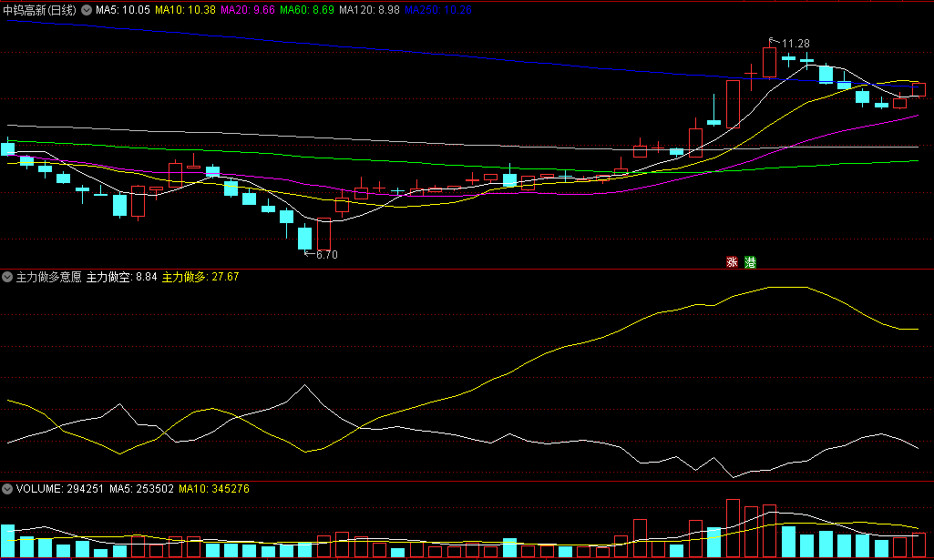Click the 主力做空: 8.84 value
934x560 pixels.
[x=121, y=277]
